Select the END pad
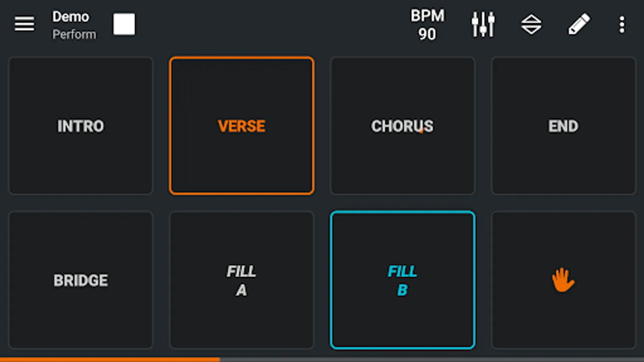 [x=563, y=126]
